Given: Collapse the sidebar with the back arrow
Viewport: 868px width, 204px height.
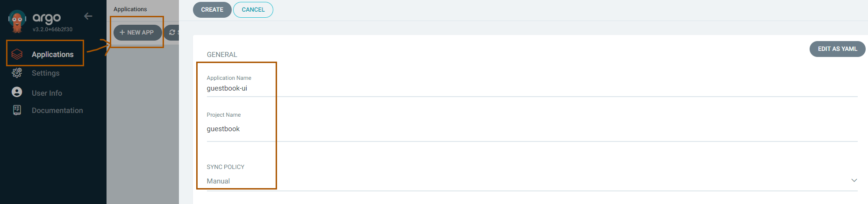Looking at the screenshot, I should click(88, 16).
